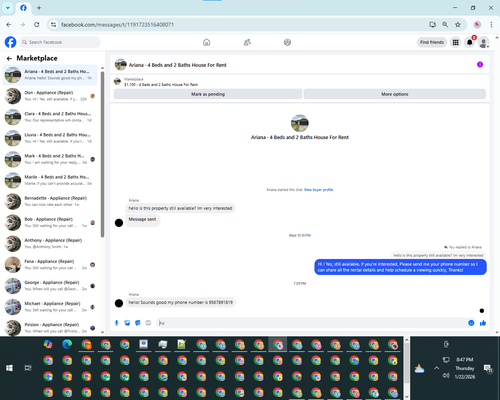Open the View buyer profile link
Screen dimensions: 500x400
coord(318,190)
